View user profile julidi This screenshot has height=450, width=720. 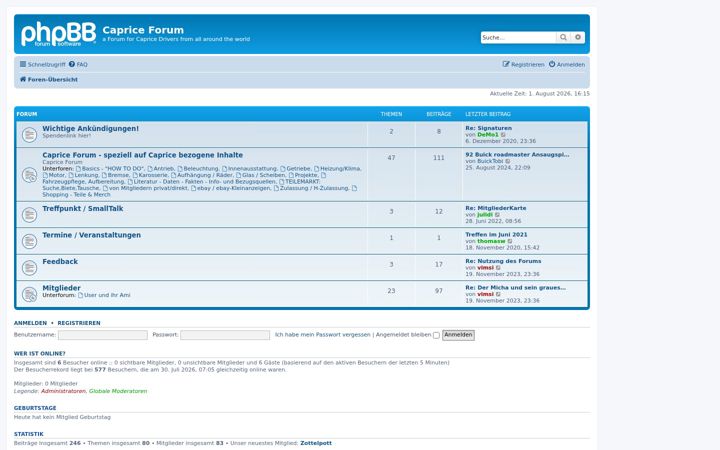tap(485, 215)
